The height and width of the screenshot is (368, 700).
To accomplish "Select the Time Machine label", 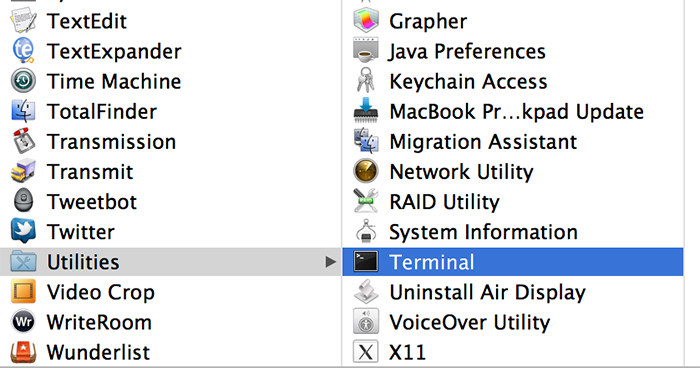I will pos(114,81).
